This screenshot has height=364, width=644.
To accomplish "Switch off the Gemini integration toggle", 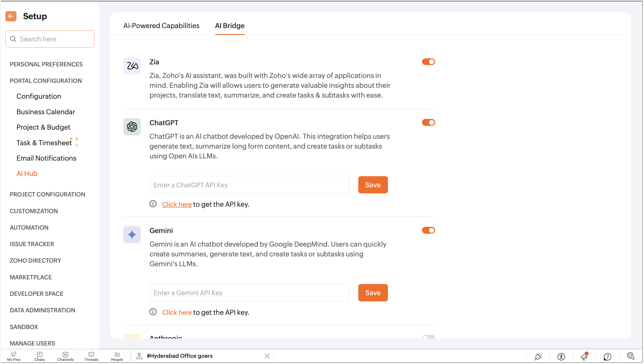I will coord(428,230).
